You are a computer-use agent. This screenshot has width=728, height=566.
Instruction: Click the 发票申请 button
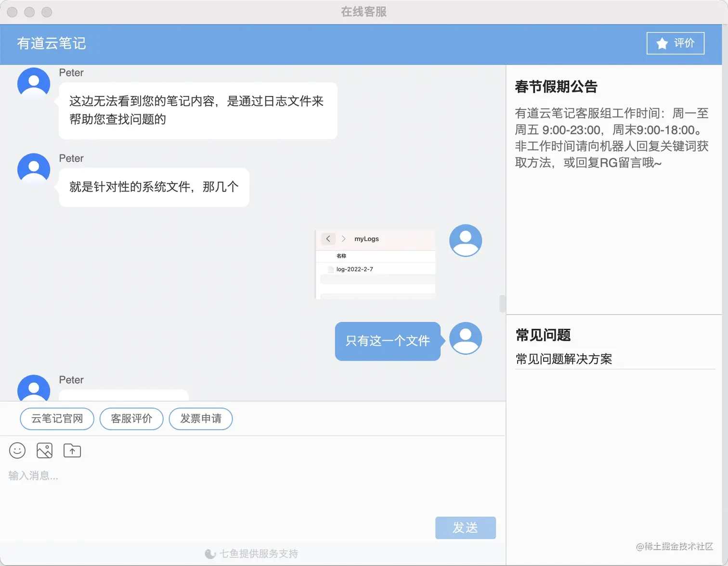201,419
